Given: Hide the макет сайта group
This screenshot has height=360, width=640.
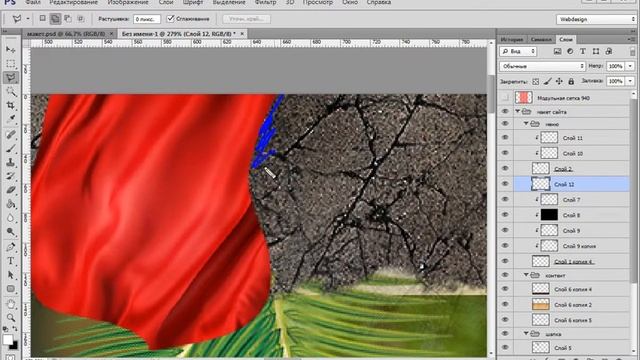Looking at the screenshot, I should coord(505,111).
